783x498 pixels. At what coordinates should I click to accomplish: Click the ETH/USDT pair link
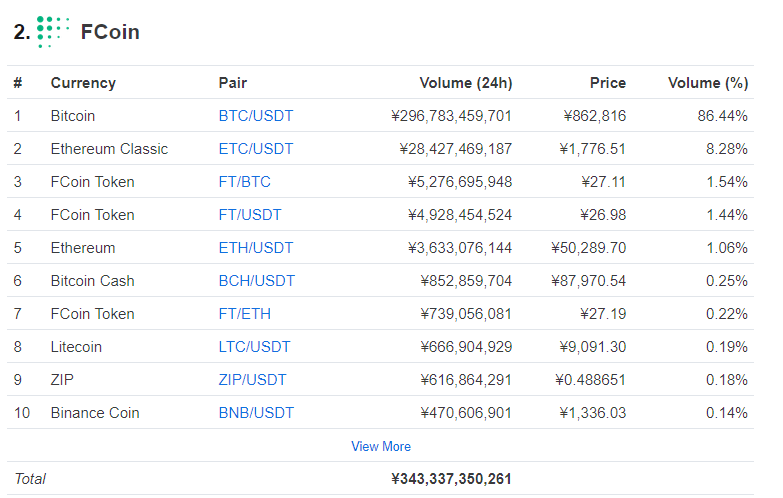(256, 248)
